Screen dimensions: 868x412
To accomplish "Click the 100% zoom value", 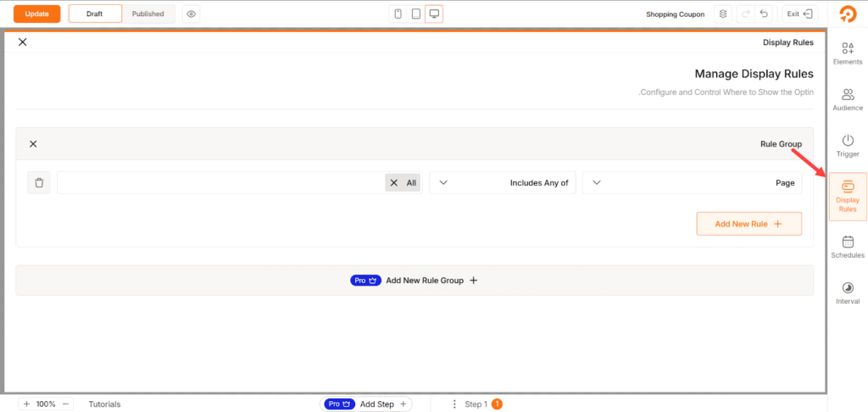I will pyautogui.click(x=46, y=404).
